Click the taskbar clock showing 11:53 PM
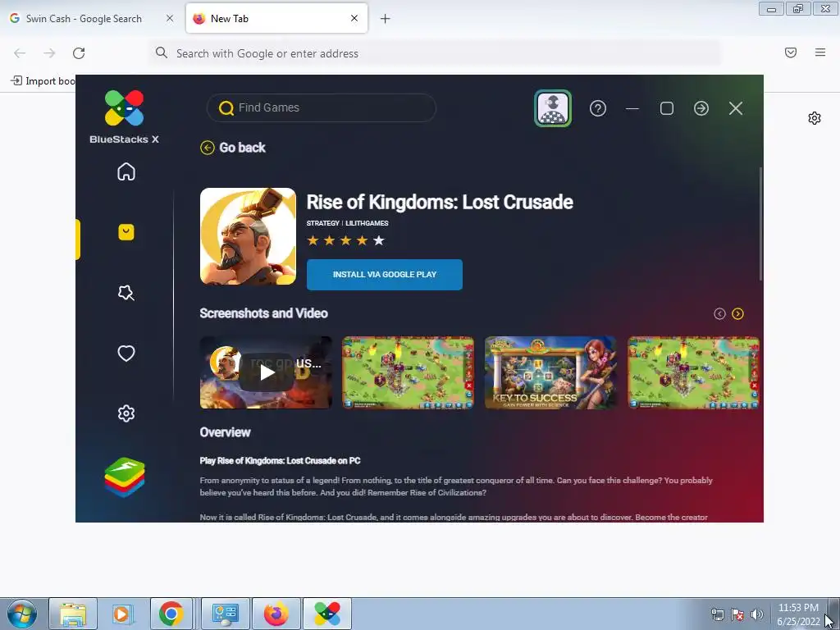The width and height of the screenshot is (840, 630). 798,614
